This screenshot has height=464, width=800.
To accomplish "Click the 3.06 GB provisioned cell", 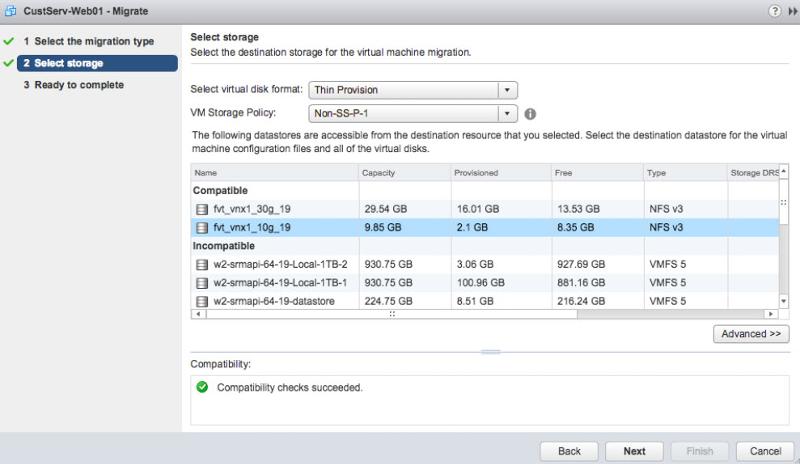I will (475, 264).
